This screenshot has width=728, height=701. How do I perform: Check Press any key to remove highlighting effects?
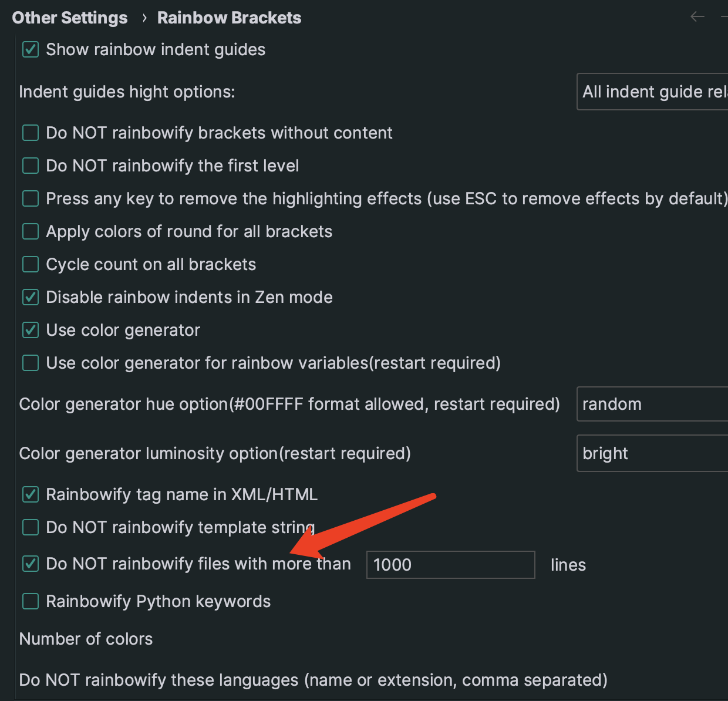tap(30, 198)
